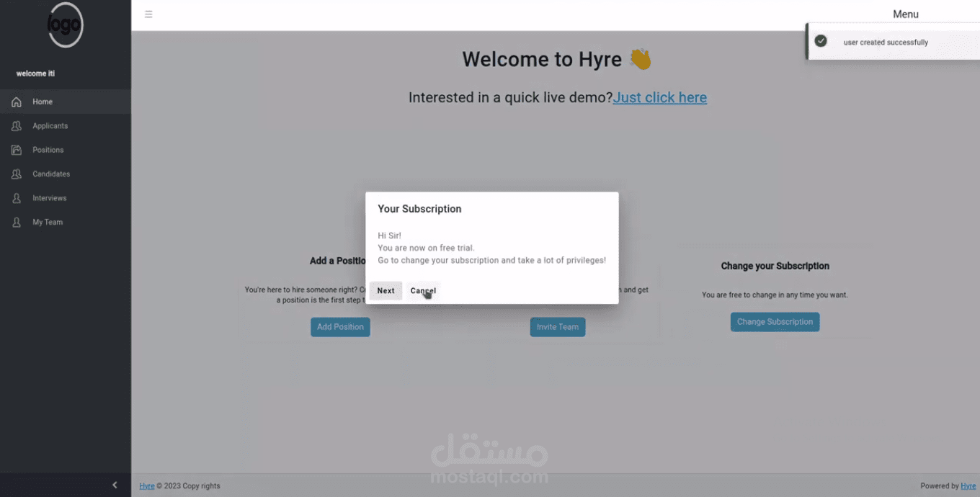980x497 pixels.
Task: Open the Interviews menu item
Action: point(66,198)
